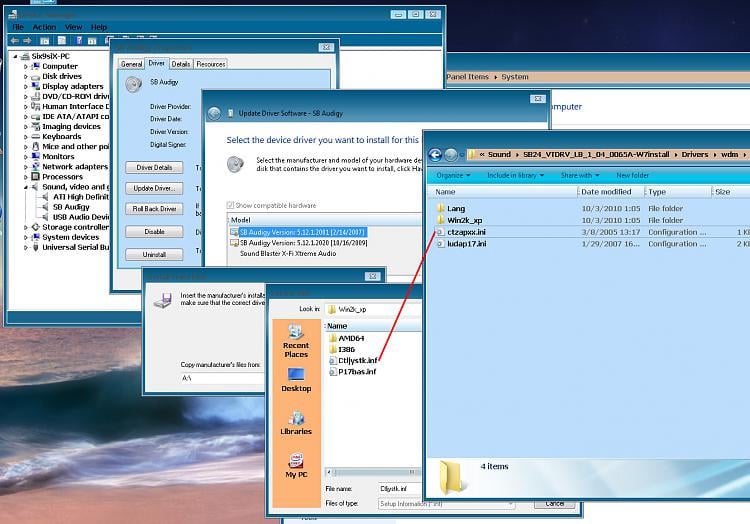This screenshot has width=750, height=524.
Task: Click Drivers in the Explorer address breadcrumb
Action: coord(695,154)
